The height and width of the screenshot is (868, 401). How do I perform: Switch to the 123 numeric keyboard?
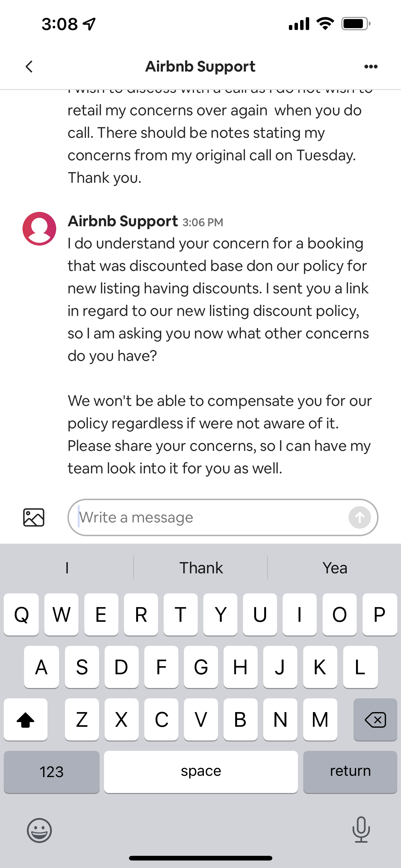52,772
